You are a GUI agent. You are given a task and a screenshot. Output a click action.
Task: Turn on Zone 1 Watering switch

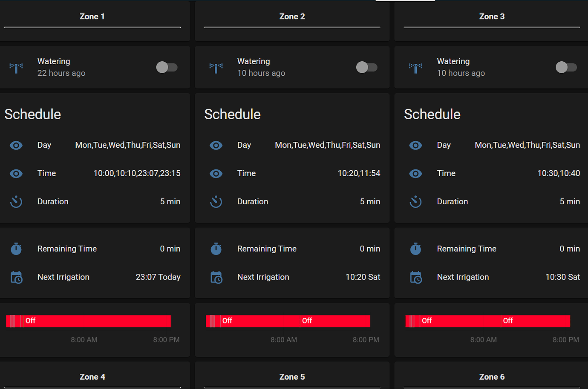167,67
